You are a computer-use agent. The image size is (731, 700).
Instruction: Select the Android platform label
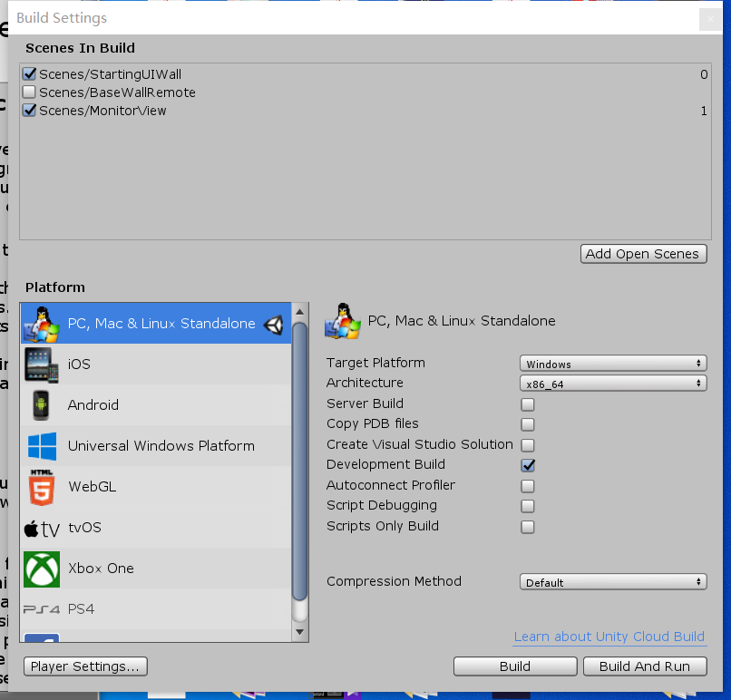click(x=93, y=405)
